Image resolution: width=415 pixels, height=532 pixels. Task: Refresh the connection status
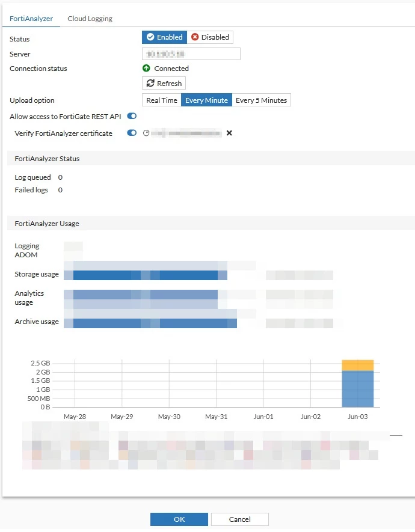[x=164, y=83]
